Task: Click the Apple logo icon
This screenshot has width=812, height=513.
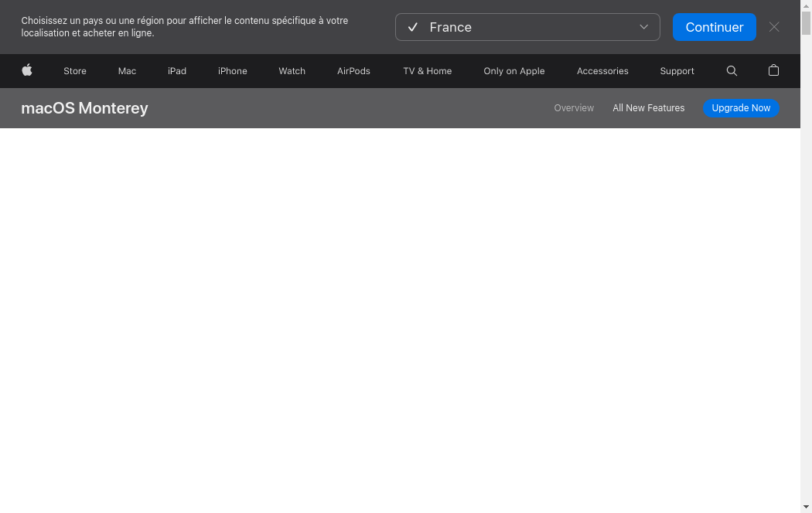Action: (27, 70)
